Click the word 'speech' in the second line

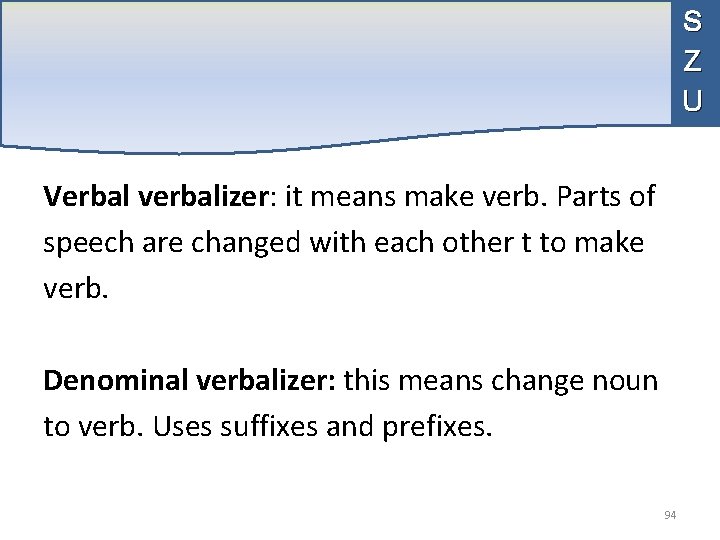[x=88, y=244]
